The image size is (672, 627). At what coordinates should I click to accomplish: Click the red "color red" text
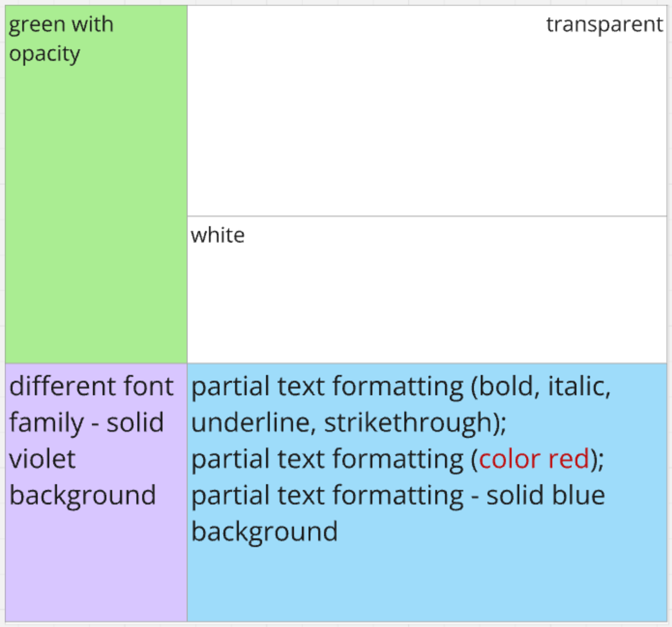[x=534, y=459]
